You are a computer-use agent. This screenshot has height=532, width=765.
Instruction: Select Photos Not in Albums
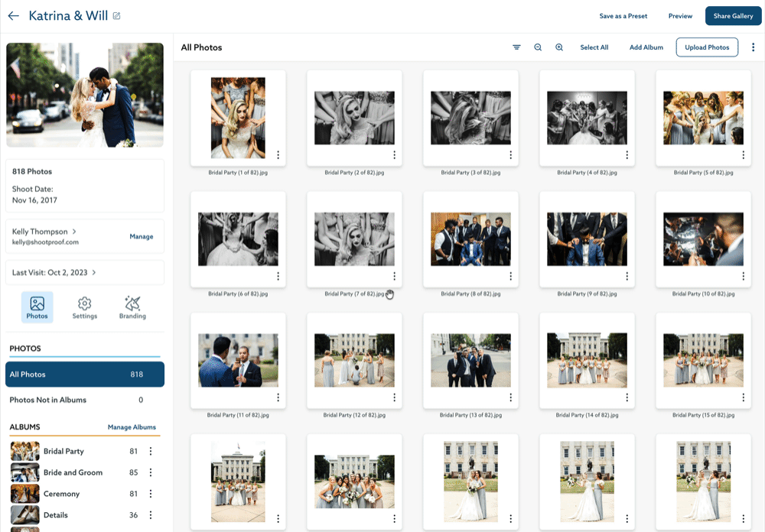76,400
